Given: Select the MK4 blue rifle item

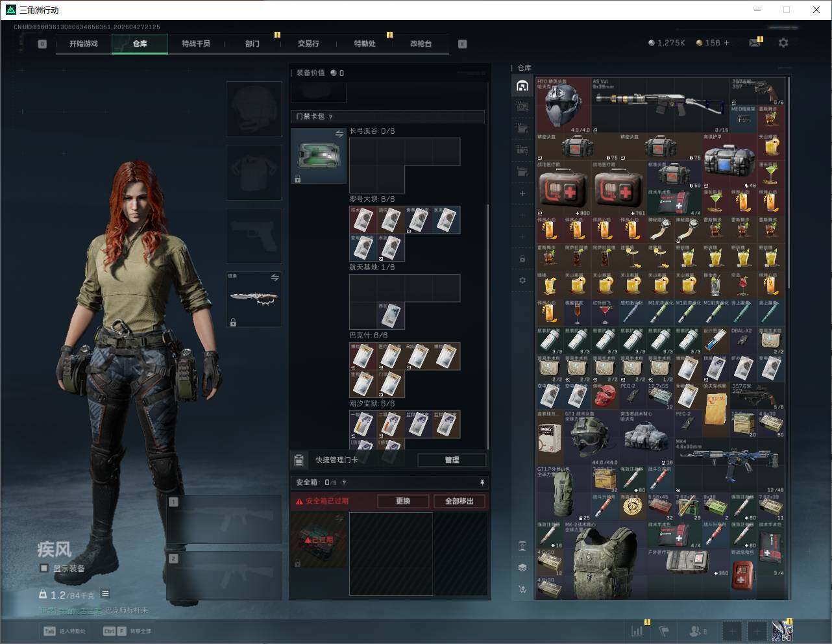Looking at the screenshot, I should coord(729,465).
